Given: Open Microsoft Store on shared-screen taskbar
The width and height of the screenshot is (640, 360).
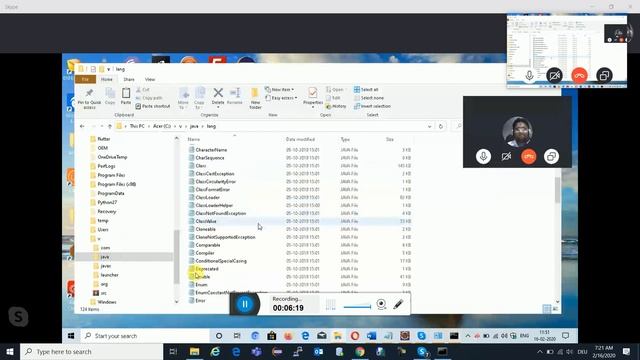Looking at the screenshot, I should pyautogui.click(x=271, y=336).
